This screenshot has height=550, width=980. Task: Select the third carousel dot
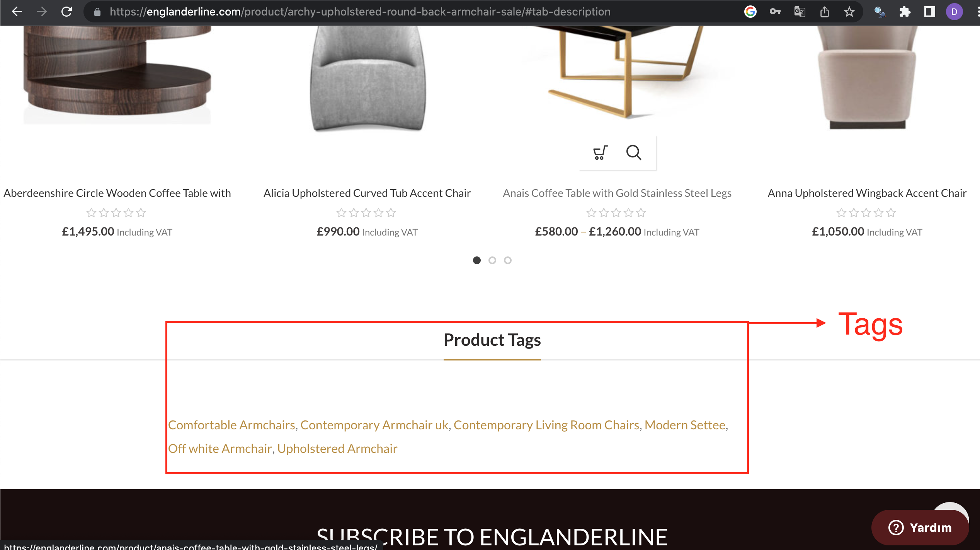coord(508,260)
